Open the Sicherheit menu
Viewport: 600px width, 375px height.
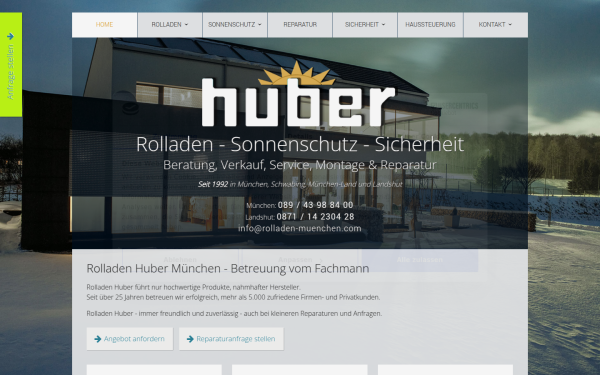pyautogui.click(x=365, y=25)
